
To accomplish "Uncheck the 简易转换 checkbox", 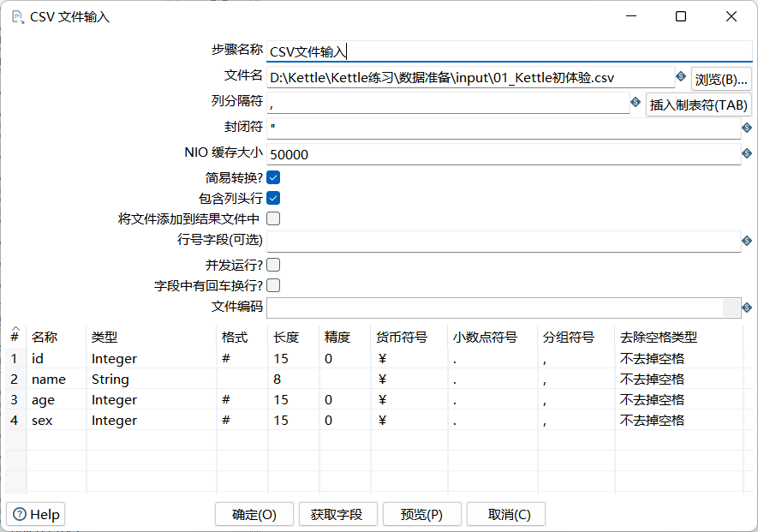I will (x=274, y=177).
